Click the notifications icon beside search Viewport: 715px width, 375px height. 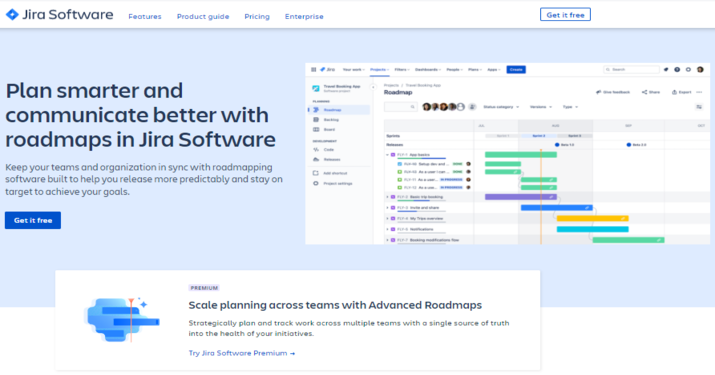pyautogui.click(x=666, y=70)
